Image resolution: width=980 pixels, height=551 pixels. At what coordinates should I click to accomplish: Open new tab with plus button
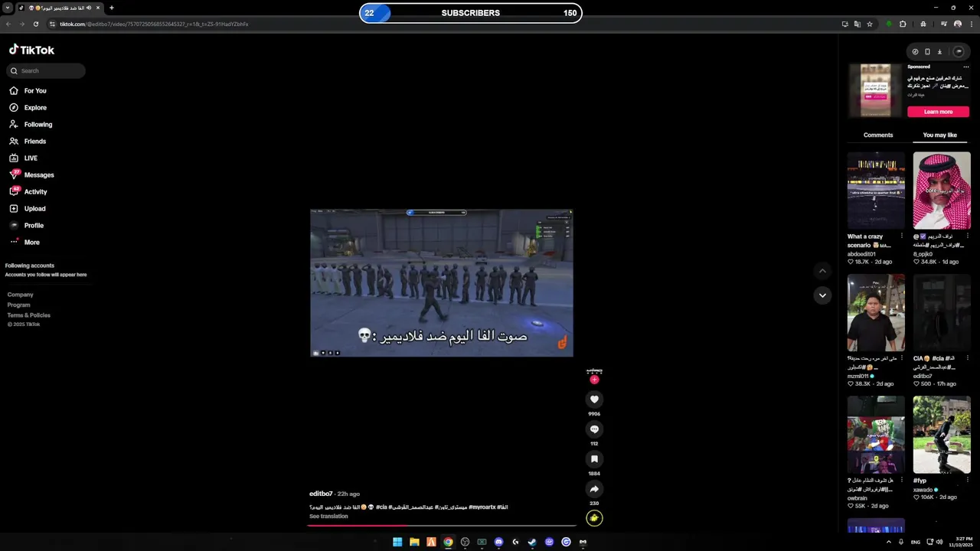[x=112, y=8]
